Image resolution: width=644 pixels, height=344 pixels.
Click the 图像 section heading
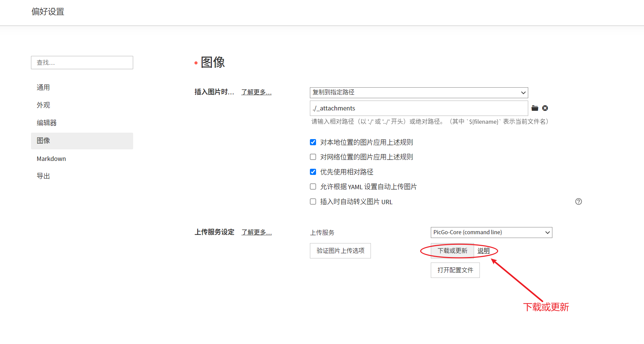(213, 62)
